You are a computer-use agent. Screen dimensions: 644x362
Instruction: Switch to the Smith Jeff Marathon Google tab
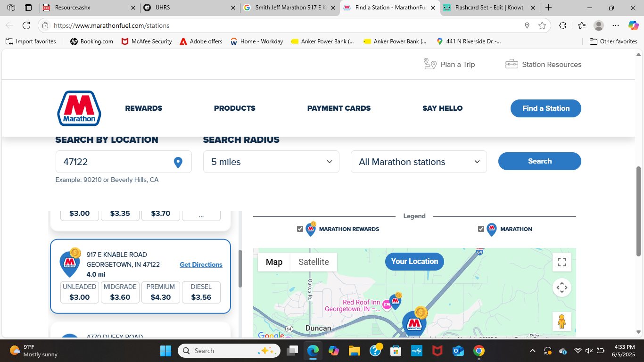[289, 8]
